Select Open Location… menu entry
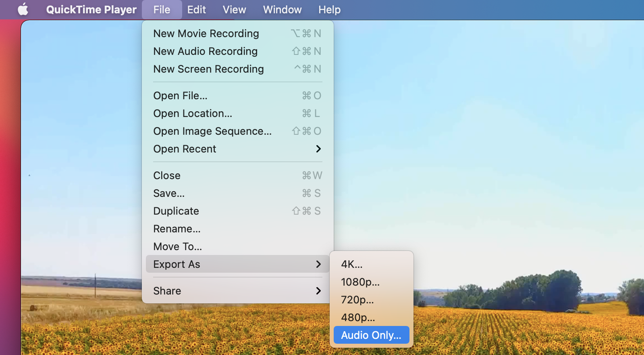 point(237,113)
